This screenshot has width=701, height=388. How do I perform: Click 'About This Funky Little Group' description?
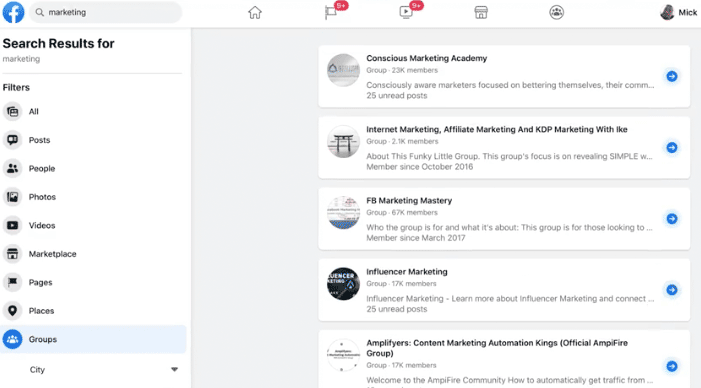(509, 156)
